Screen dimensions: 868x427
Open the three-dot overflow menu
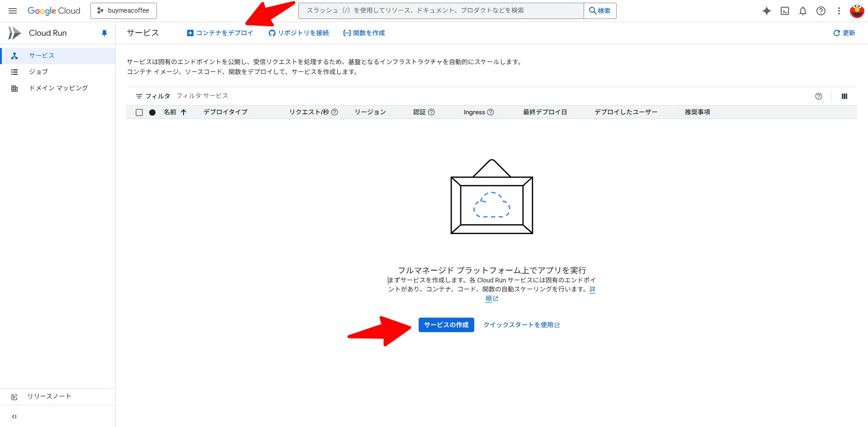click(x=839, y=11)
